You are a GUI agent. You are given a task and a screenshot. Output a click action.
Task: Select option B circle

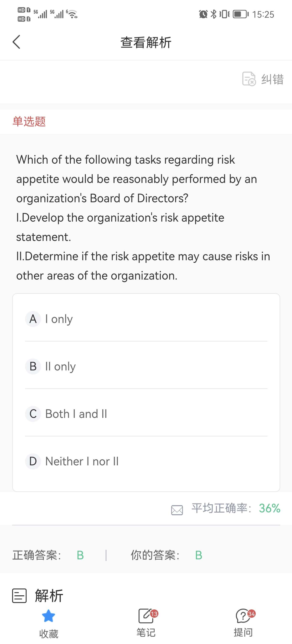click(x=33, y=367)
